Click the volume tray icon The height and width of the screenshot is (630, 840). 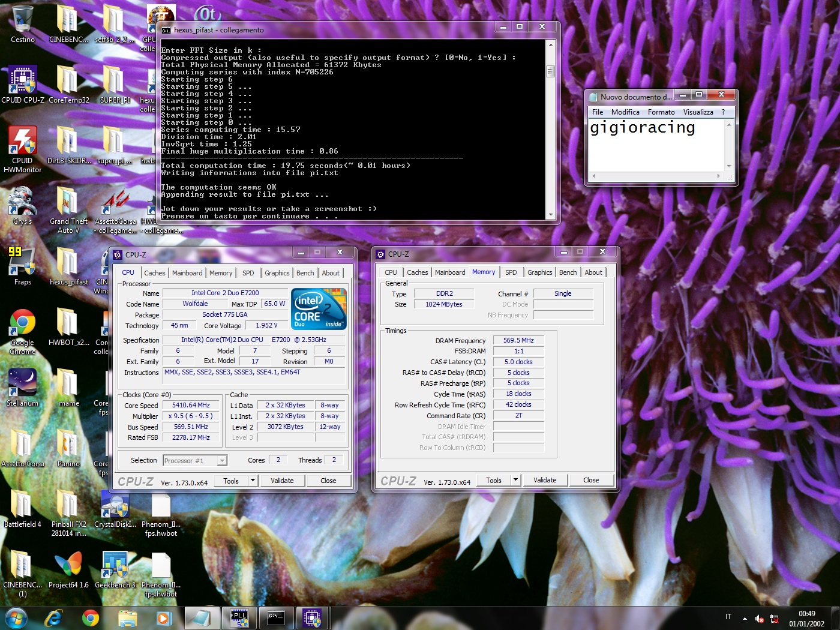pyautogui.click(x=759, y=618)
